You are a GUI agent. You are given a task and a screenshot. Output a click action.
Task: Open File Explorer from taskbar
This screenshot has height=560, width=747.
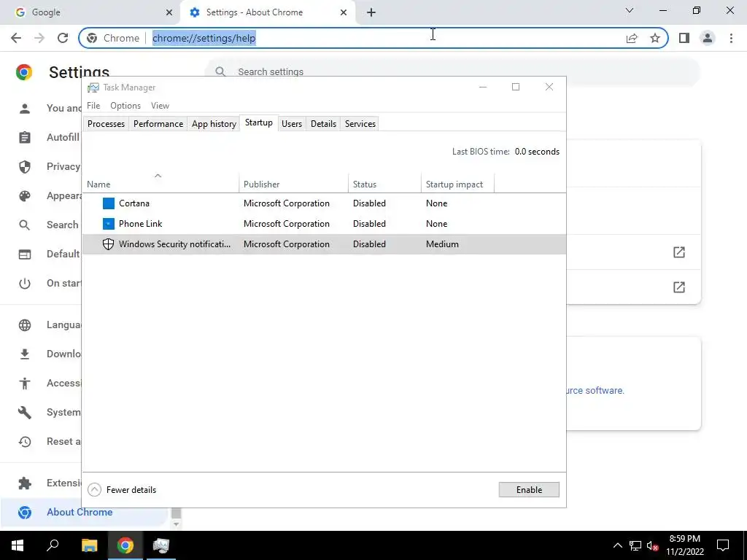pos(89,545)
